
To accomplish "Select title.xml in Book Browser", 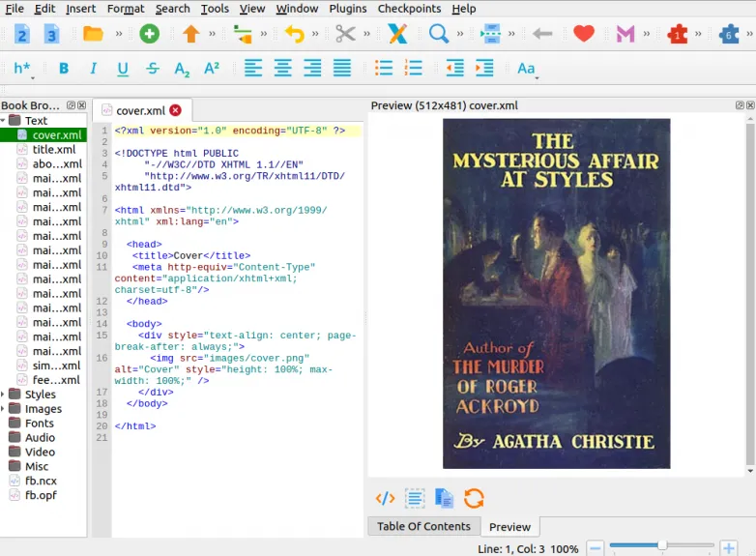I will [54, 150].
